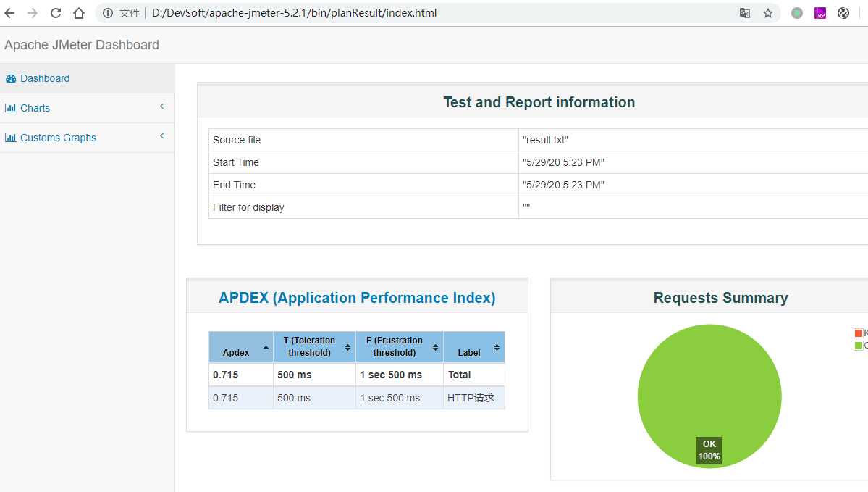Reload the JMeter report page

(x=56, y=13)
